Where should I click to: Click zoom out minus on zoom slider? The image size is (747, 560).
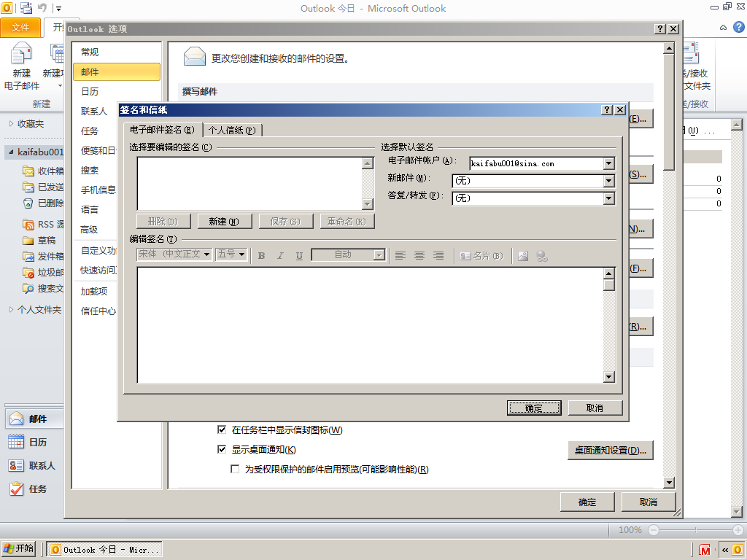[x=654, y=530]
